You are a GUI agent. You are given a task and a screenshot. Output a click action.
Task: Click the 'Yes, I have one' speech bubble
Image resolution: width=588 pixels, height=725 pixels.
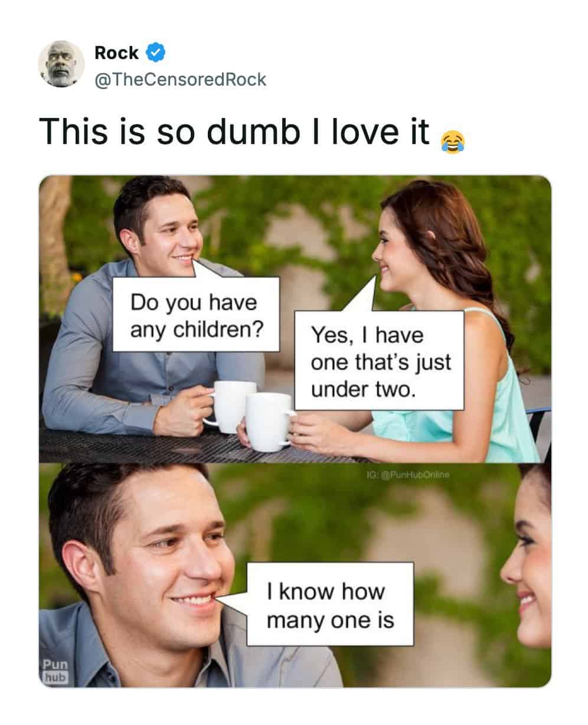[x=379, y=360]
